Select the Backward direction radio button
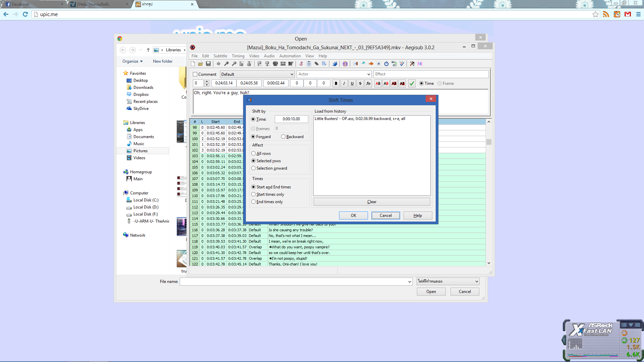The width and height of the screenshot is (644, 362). click(283, 137)
